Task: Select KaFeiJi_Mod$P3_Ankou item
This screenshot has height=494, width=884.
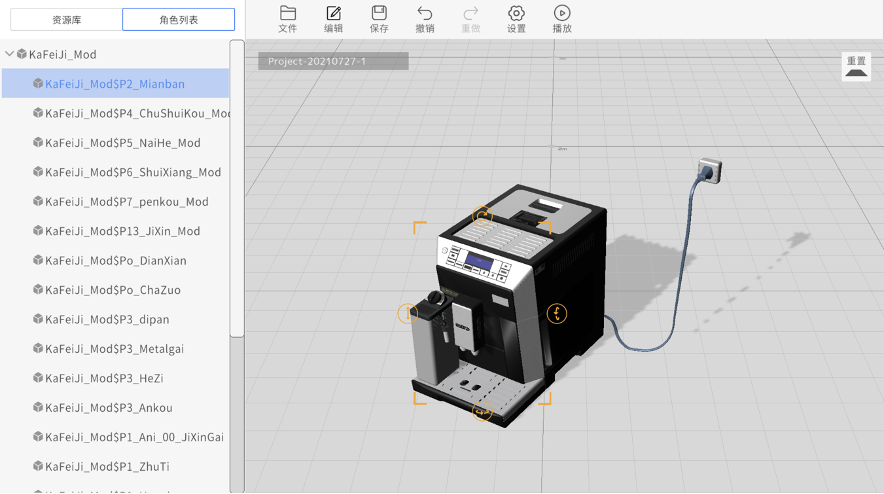Action: click(x=115, y=408)
